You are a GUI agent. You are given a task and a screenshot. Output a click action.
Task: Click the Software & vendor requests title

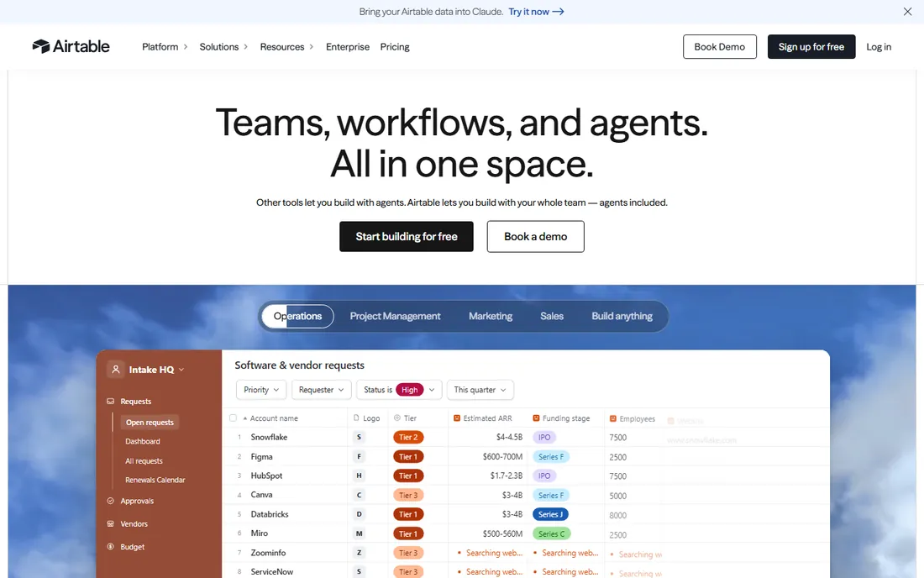coord(299,365)
